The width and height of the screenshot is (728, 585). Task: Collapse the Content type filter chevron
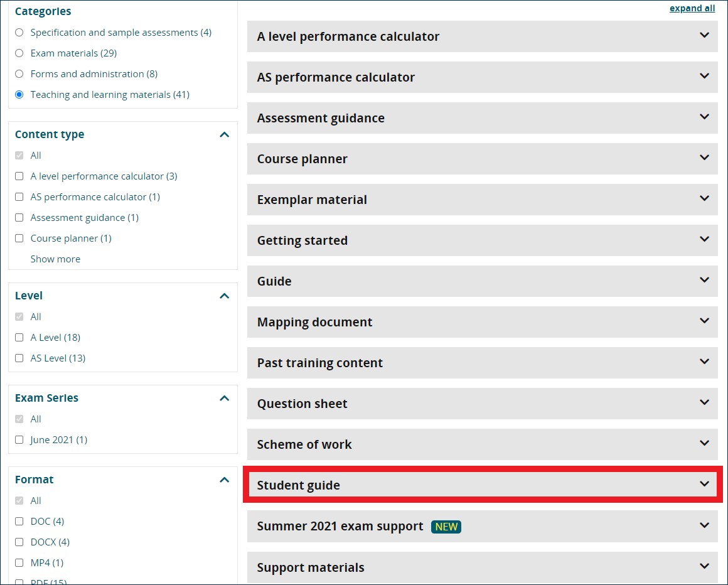[224, 134]
